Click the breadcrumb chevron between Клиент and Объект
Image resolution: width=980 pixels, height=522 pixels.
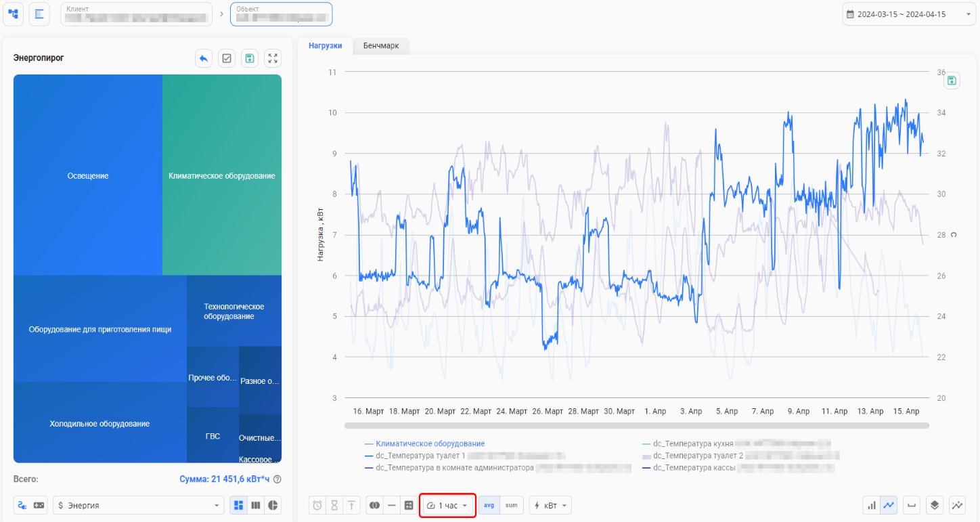click(x=221, y=14)
